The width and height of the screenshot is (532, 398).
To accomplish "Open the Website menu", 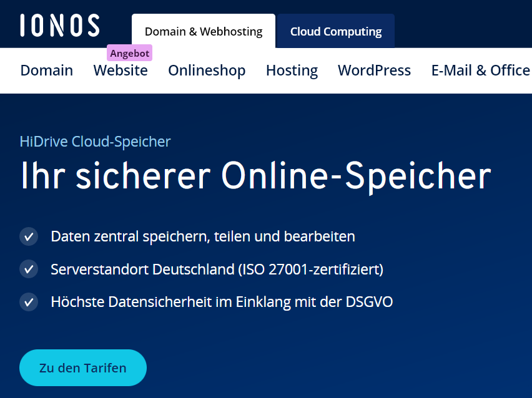I will 121,70.
